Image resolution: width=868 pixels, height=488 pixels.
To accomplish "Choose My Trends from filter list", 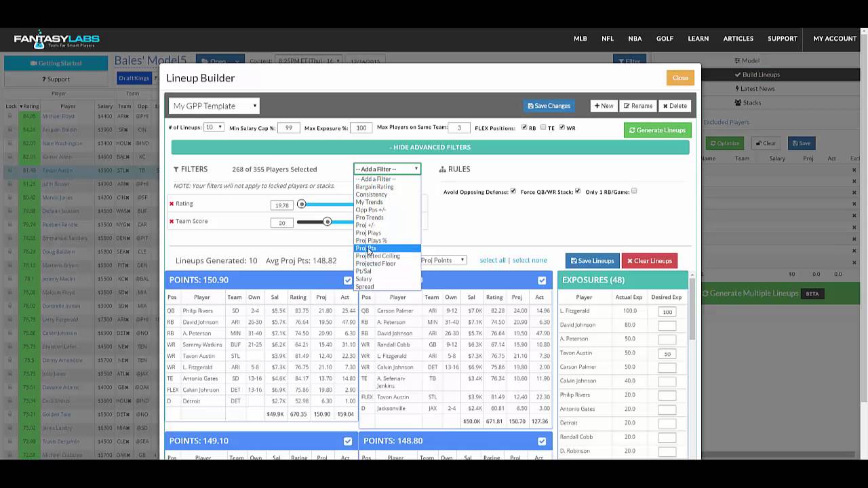I will click(x=369, y=202).
